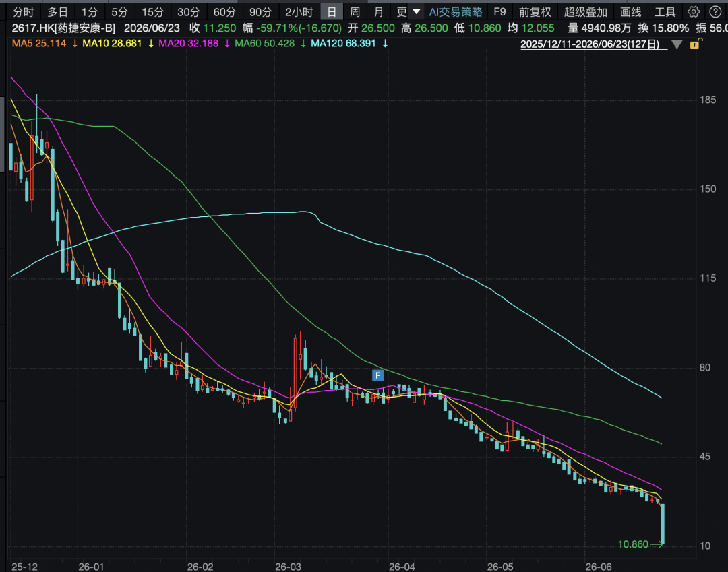Click the F9 button

click(x=499, y=12)
